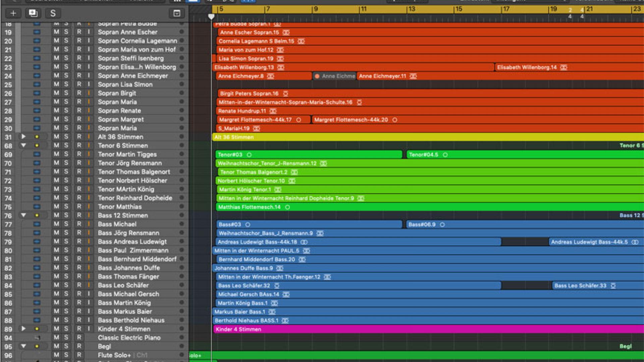Toggle the global solo S button
Viewport: 644px width, 362px height.
(53, 13)
